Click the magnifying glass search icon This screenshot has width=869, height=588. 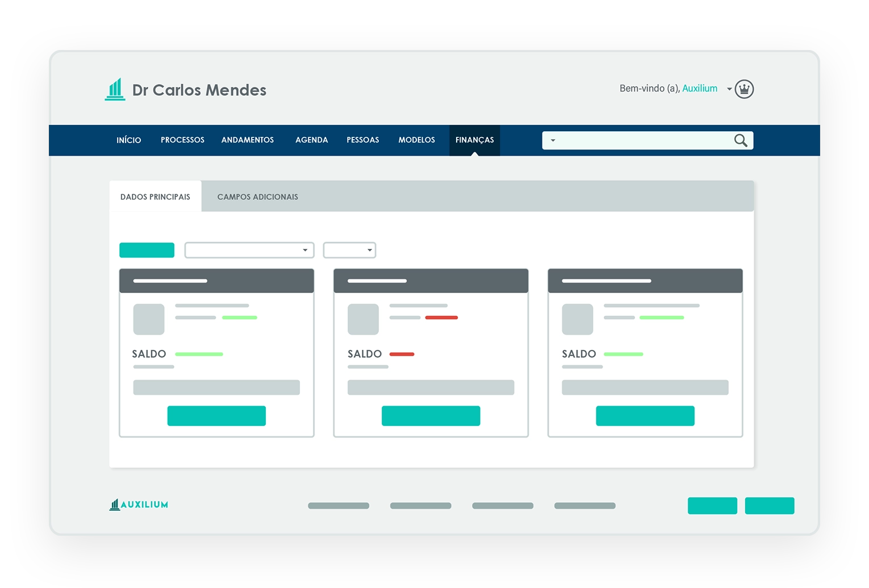tap(740, 140)
